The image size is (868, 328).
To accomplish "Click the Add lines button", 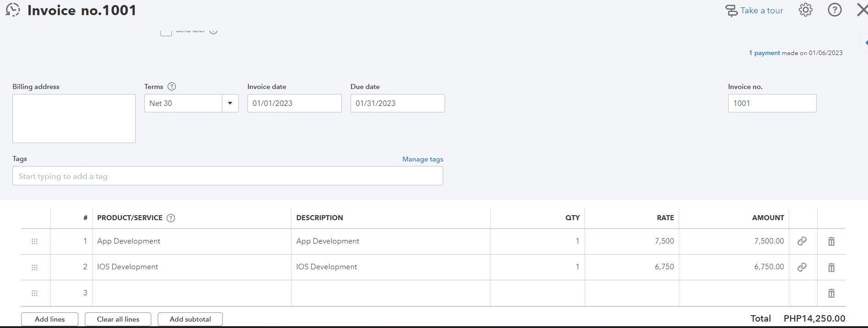I will point(50,319).
